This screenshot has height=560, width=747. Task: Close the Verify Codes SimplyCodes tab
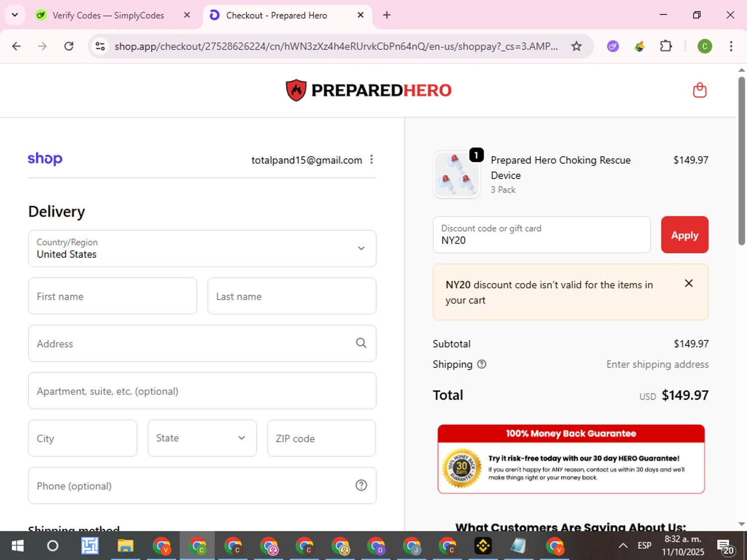[187, 15]
